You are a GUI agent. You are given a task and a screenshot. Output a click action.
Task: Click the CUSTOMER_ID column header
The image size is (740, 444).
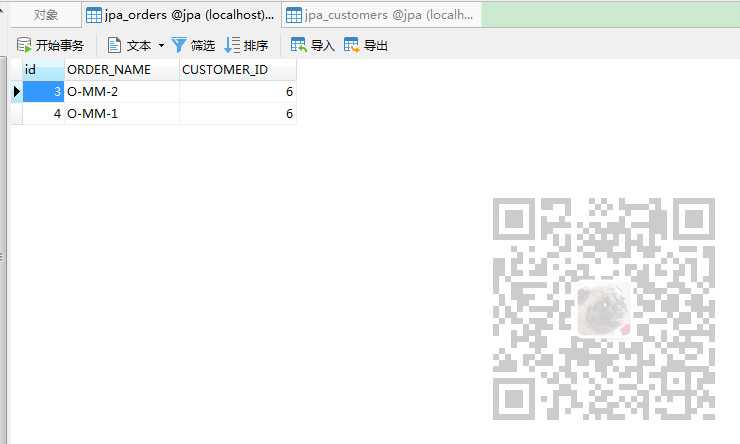(x=238, y=69)
